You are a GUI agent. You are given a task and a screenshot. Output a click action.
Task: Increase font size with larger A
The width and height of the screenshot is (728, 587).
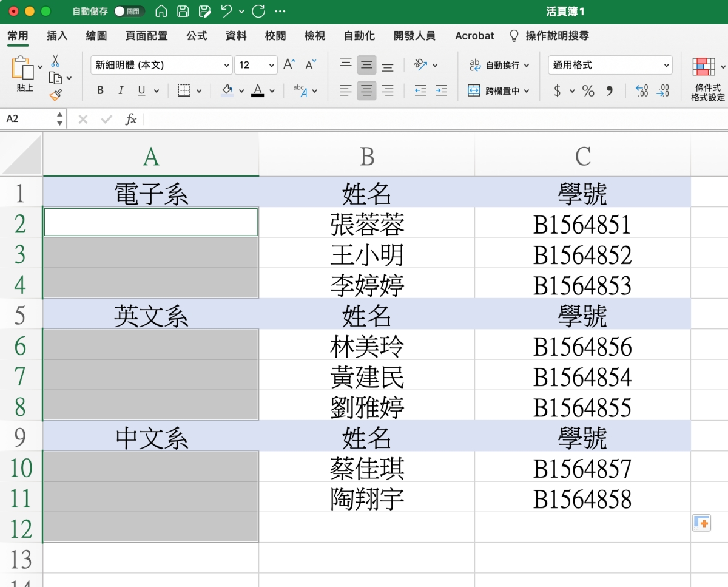pyautogui.click(x=289, y=65)
